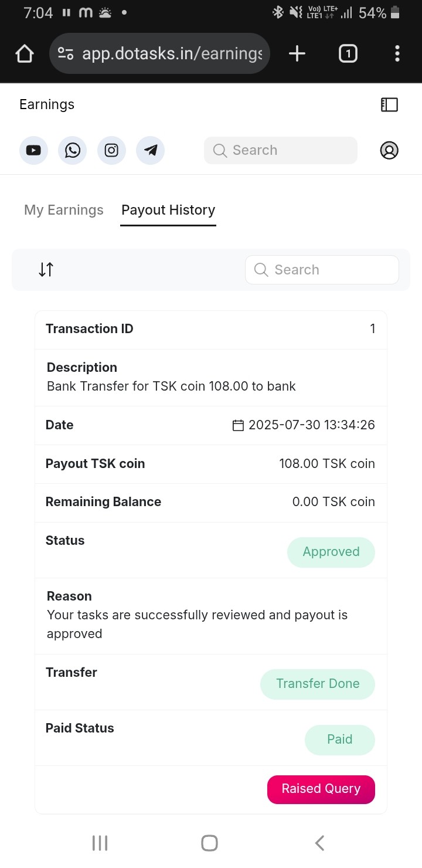Select the Payout History tab
This screenshot has height=868, width=422.
coord(168,210)
